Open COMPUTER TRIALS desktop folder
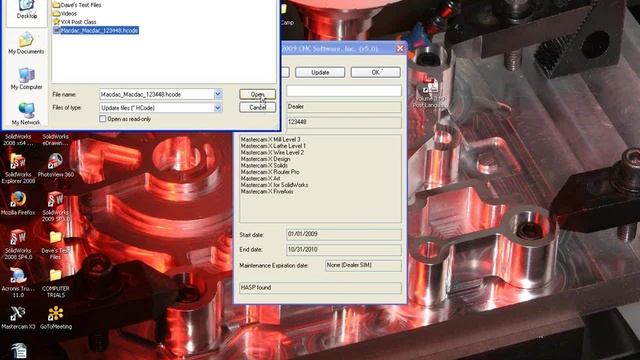The height and width of the screenshot is (360, 640). point(56,283)
